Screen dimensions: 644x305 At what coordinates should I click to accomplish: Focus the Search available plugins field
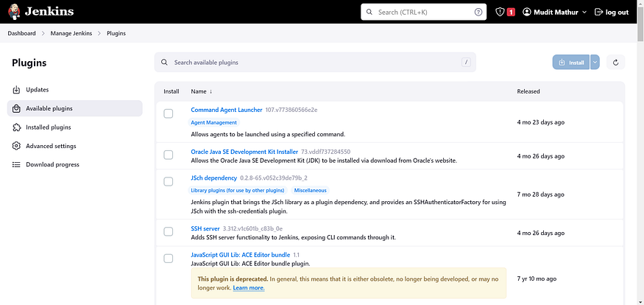[x=315, y=63]
